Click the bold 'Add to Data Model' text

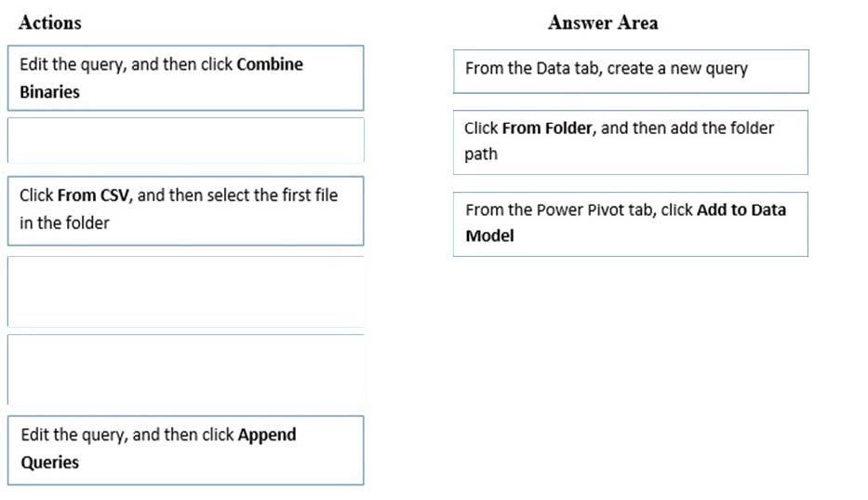pos(625,223)
